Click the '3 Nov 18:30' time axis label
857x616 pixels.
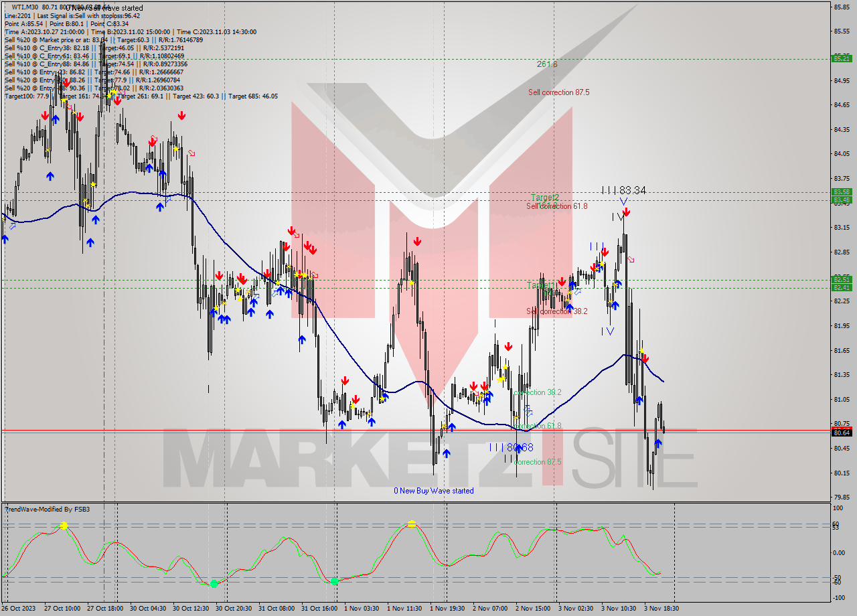(661, 609)
